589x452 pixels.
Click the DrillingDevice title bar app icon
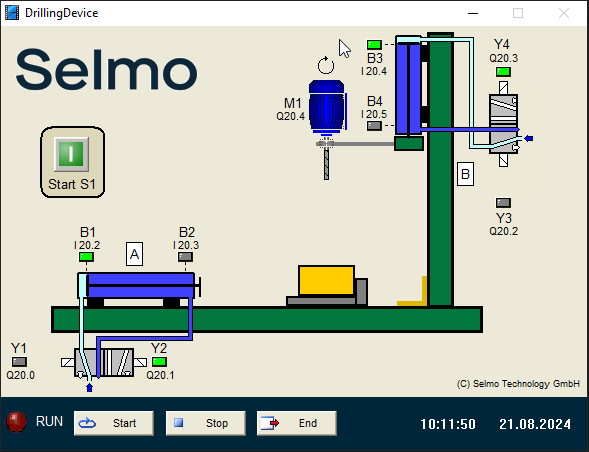tap(12, 13)
